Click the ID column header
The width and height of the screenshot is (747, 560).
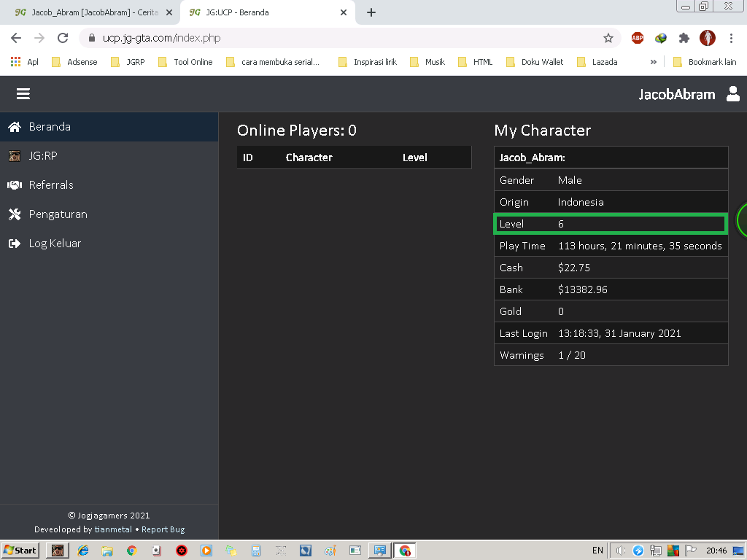click(248, 157)
